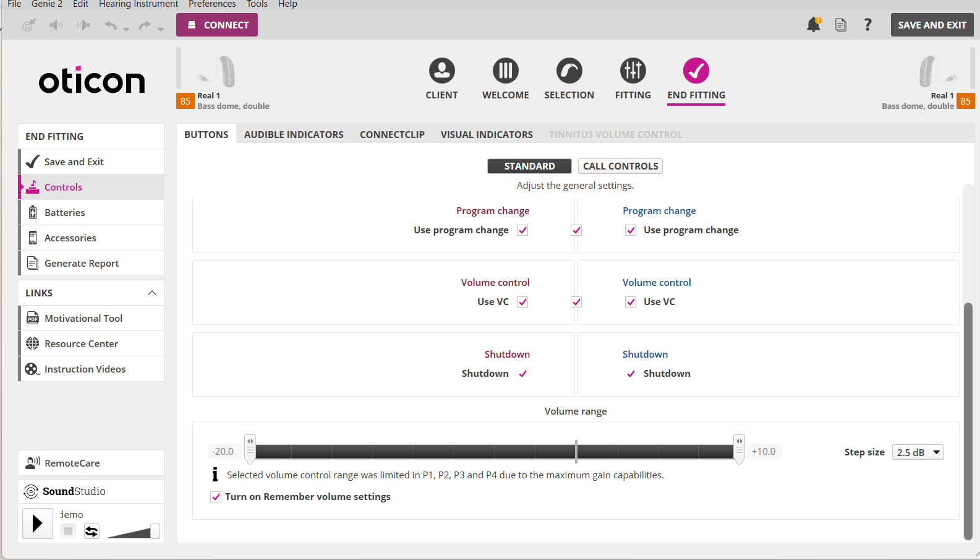Select the Buttons tab
The height and width of the screenshot is (560, 980).
coord(207,134)
